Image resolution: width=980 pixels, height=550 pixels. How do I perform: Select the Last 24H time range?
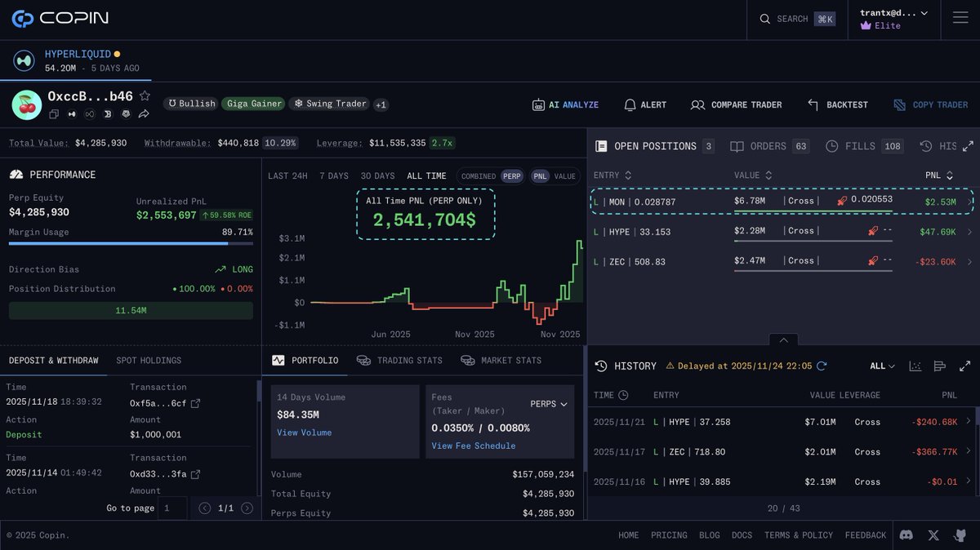287,175
